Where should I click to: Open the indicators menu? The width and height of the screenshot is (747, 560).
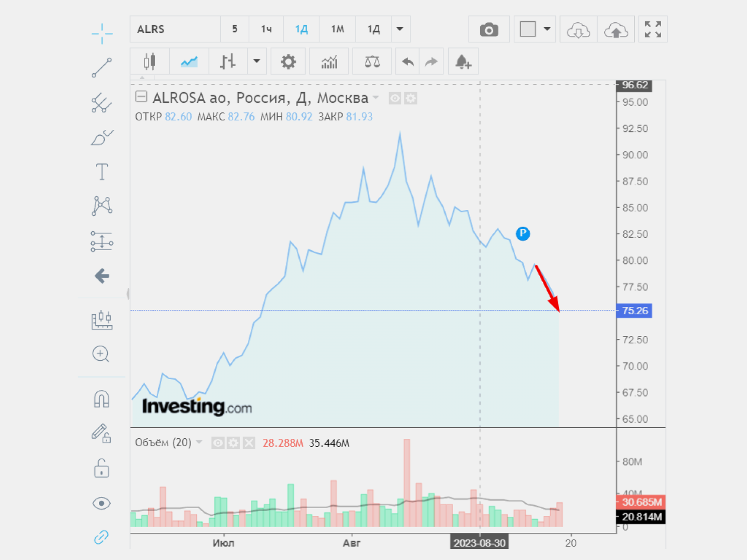click(x=329, y=62)
